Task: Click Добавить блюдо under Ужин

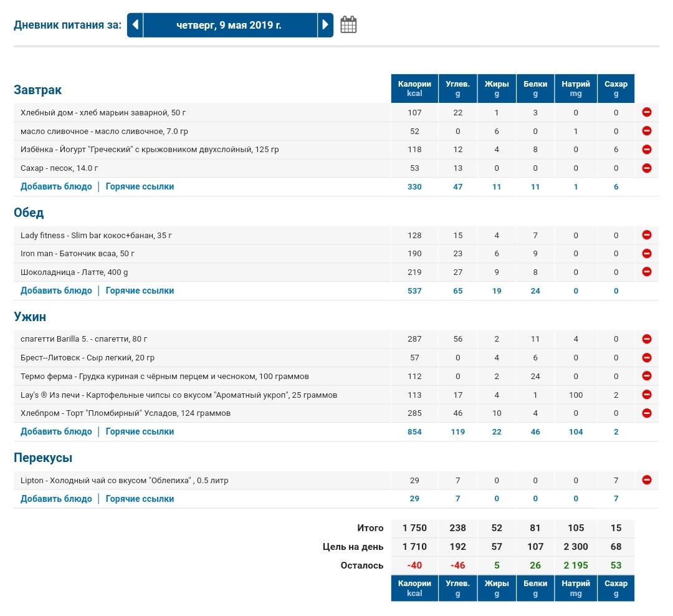Action: (56, 431)
